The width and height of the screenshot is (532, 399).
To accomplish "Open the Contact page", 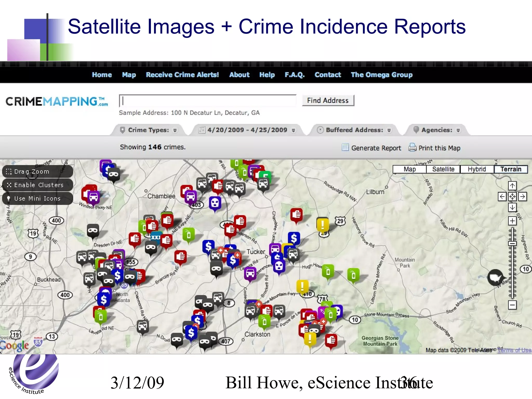I will [328, 75].
